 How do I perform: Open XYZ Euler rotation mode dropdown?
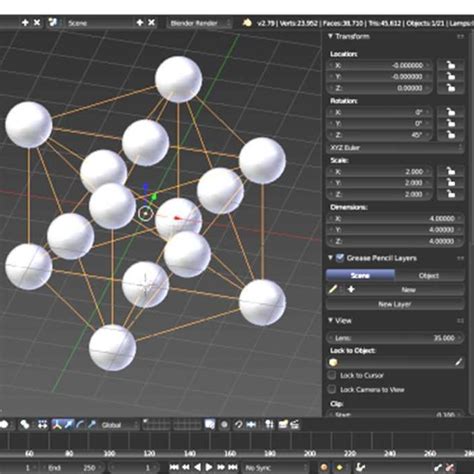click(395, 148)
